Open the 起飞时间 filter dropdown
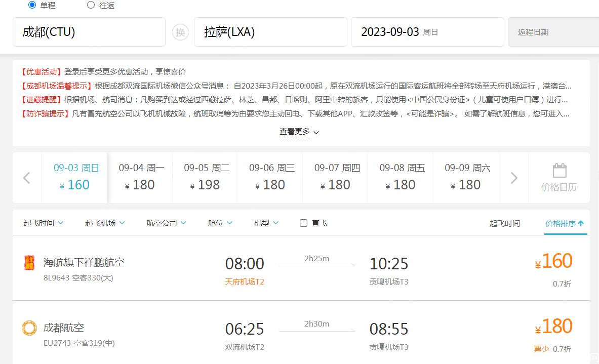 click(44, 223)
